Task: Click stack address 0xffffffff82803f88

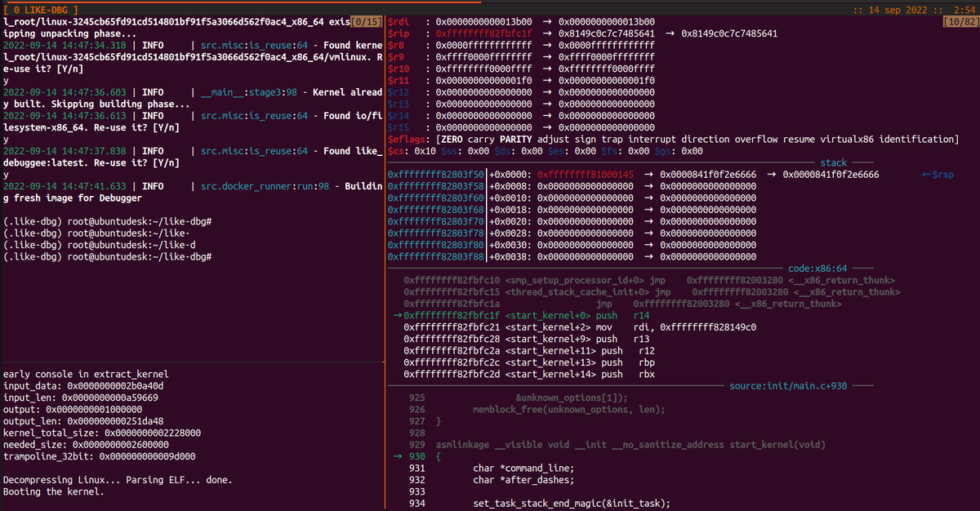Action: (436, 257)
